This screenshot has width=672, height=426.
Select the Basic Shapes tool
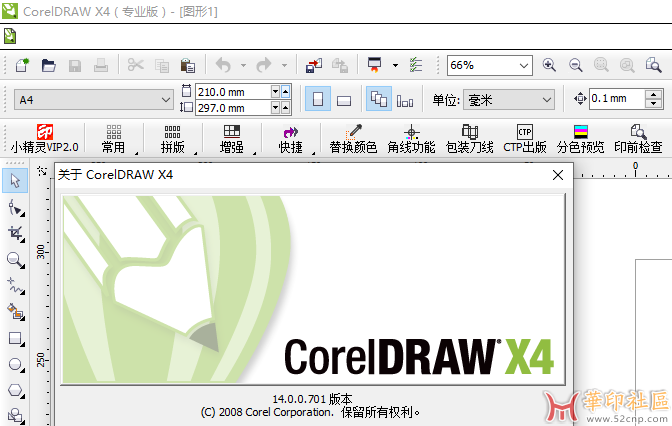(15, 416)
